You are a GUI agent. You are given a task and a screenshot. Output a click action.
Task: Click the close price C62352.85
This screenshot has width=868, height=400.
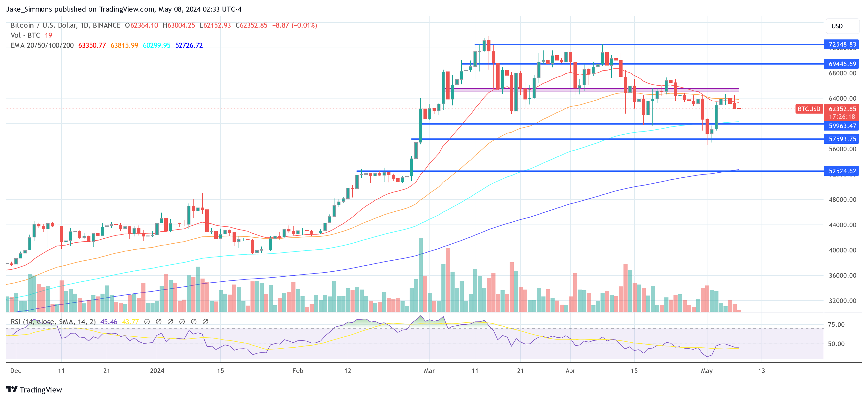(x=251, y=25)
